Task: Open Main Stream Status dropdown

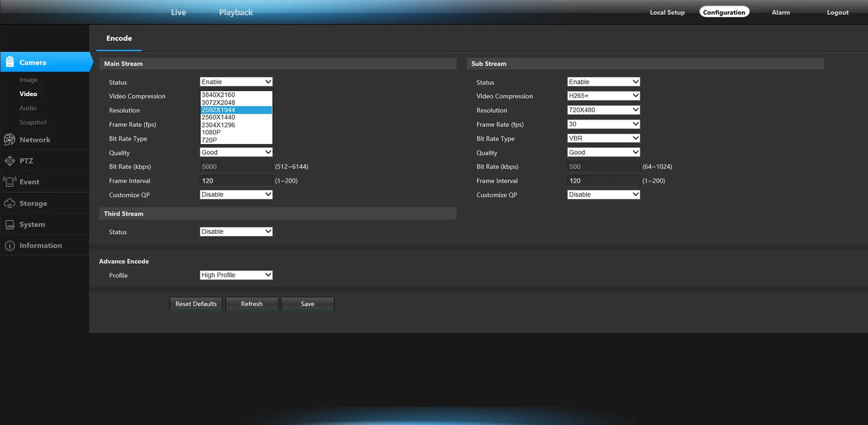Action: [x=236, y=82]
